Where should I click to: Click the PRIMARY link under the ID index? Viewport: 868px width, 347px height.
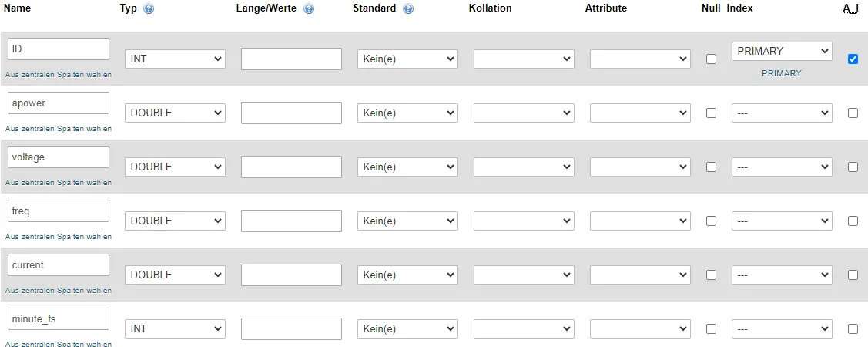point(782,73)
